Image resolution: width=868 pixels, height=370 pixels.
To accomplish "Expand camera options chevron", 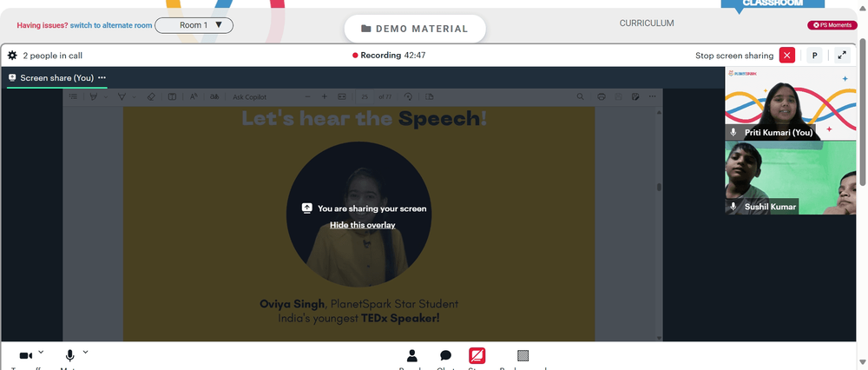I will 41,352.
